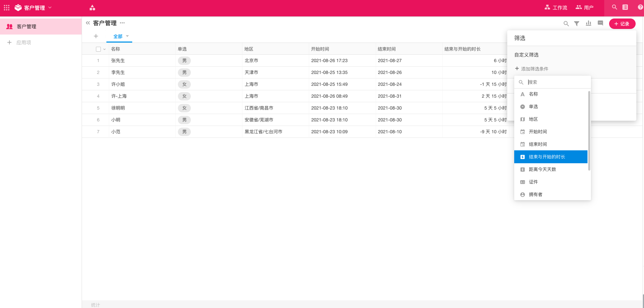The width and height of the screenshot is (644, 308).
Task: Search records with the worksheet magnifier icon
Action: [566, 24]
